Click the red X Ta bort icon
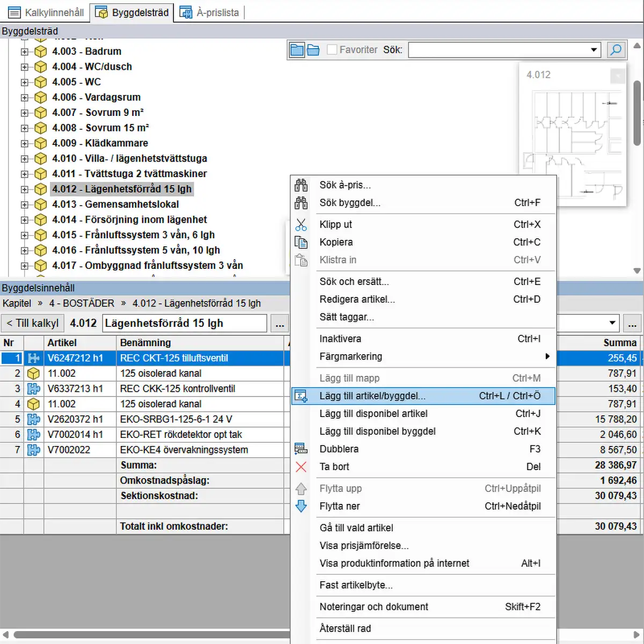This screenshot has width=644, height=644. pyautogui.click(x=301, y=467)
